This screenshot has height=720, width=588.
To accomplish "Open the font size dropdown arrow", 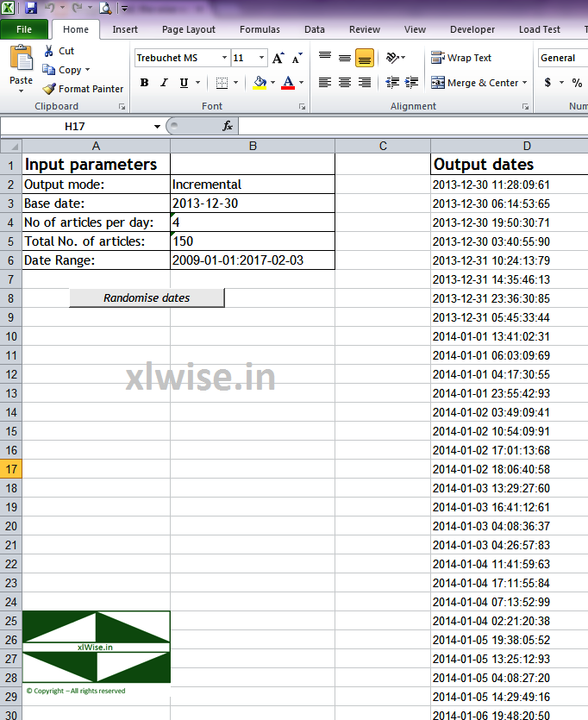I will coord(261,58).
